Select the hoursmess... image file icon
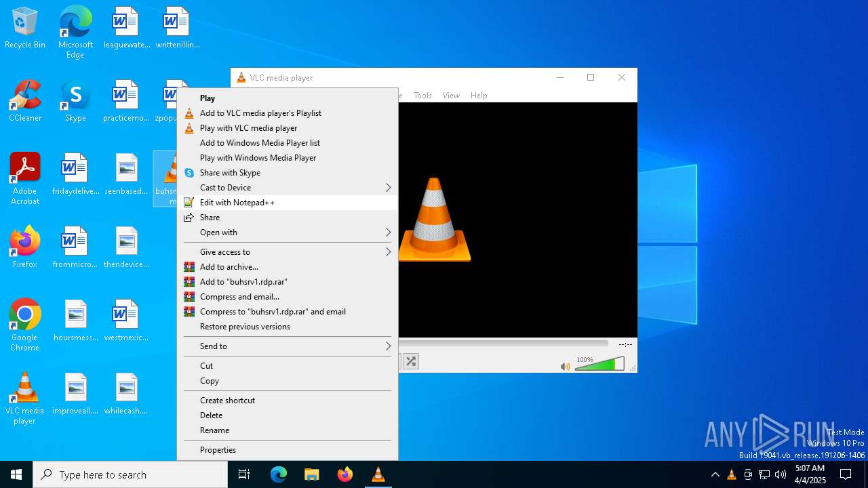This screenshot has height=488, width=868. point(76,321)
